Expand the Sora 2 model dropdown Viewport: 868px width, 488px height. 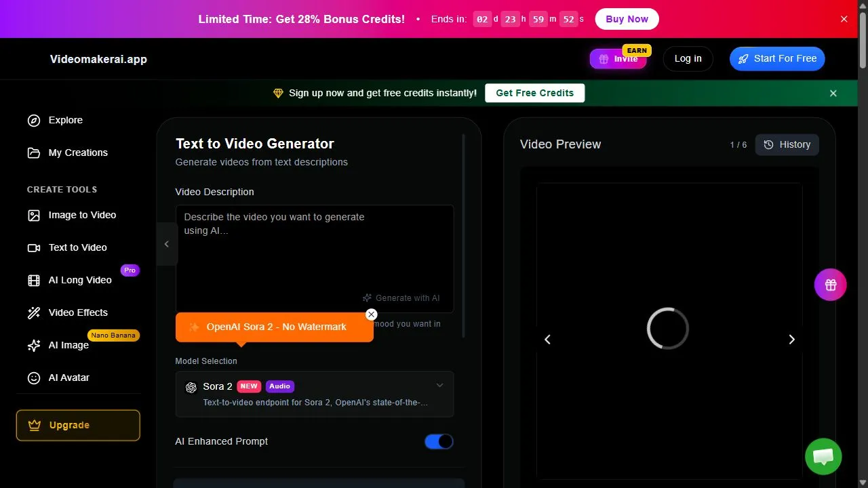coord(315,394)
